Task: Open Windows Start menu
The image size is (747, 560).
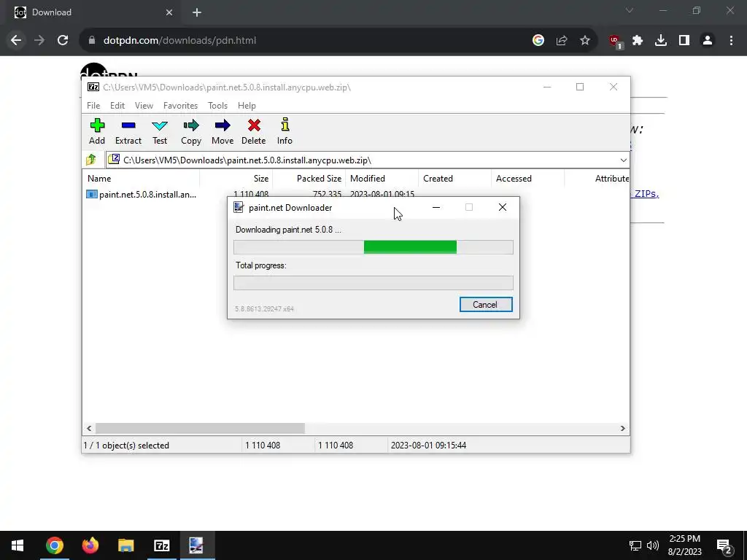Action: (x=18, y=545)
